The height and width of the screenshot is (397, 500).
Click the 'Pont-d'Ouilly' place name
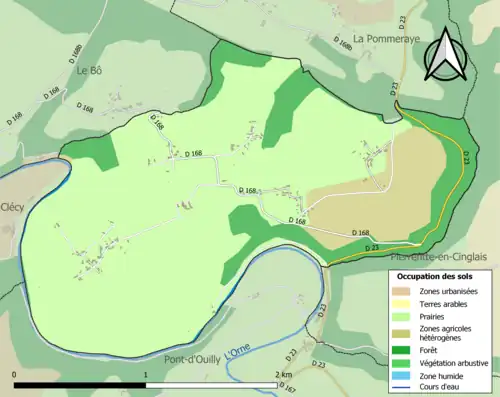(x=192, y=360)
